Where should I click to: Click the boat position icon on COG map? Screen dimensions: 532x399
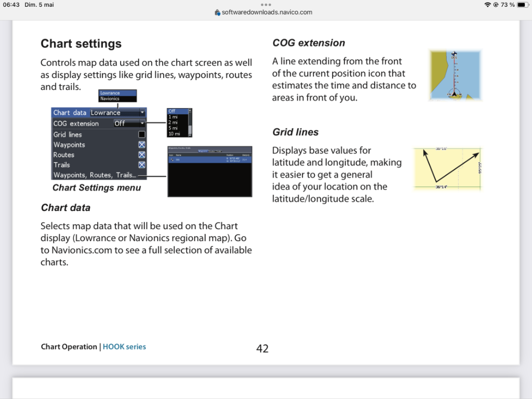(x=455, y=93)
